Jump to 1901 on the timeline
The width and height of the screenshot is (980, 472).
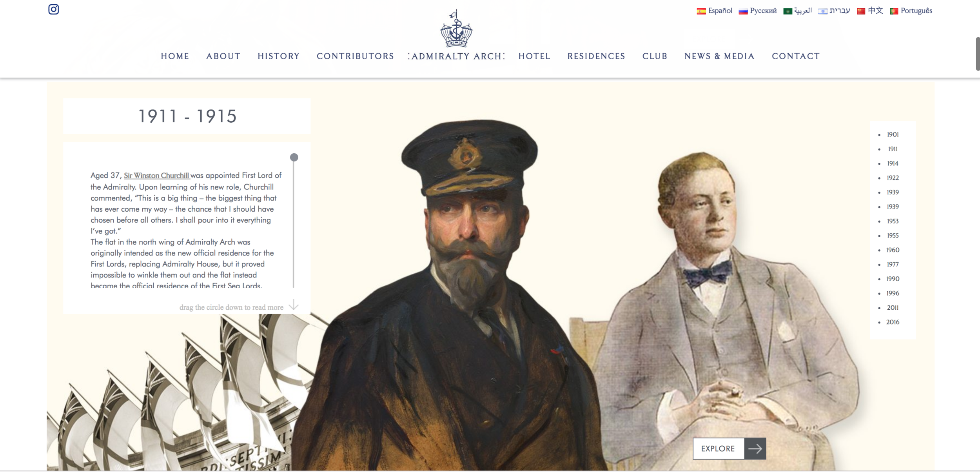[893, 134]
